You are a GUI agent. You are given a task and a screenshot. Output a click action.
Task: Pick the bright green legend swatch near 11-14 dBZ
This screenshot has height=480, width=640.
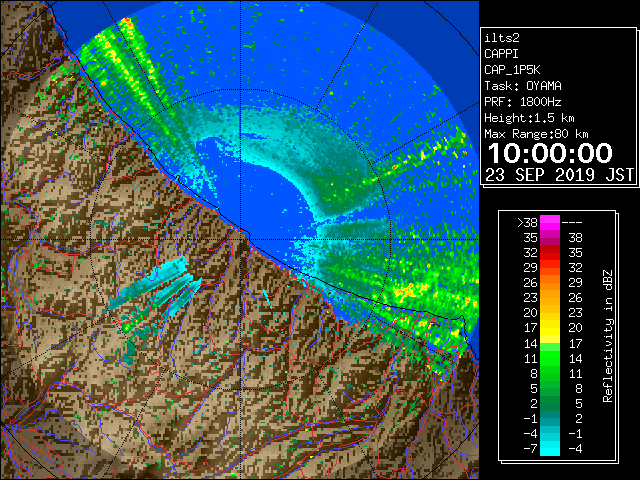point(550,358)
